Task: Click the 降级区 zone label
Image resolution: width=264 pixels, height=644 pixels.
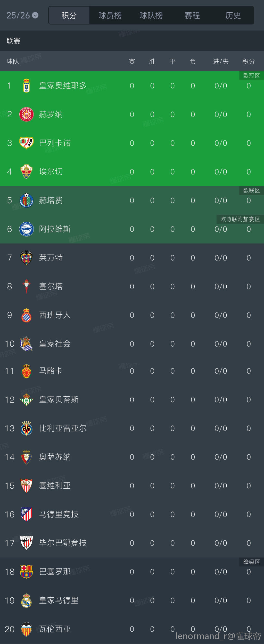Action: tap(252, 562)
